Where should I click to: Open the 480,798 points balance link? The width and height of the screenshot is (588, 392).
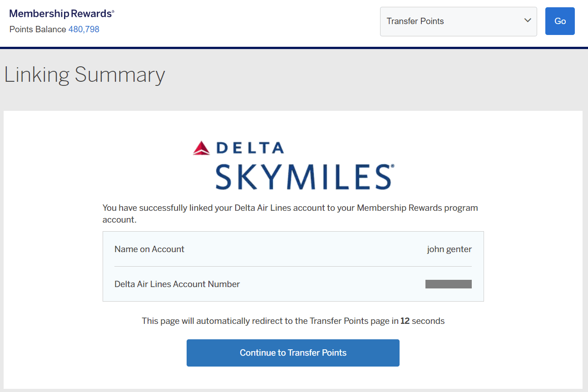click(x=84, y=30)
